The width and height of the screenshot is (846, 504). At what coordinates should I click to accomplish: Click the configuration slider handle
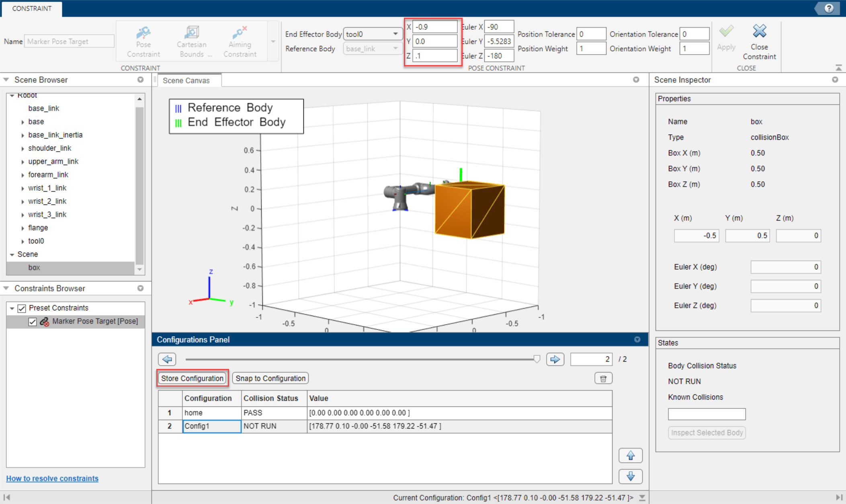pyautogui.click(x=537, y=359)
